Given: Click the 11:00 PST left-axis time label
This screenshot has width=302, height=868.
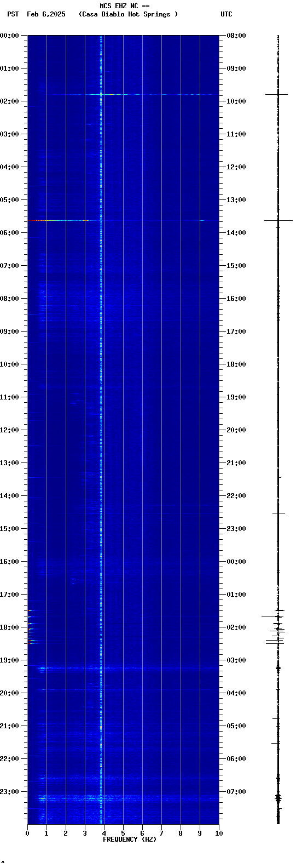Looking at the screenshot, I should pos(10,397).
